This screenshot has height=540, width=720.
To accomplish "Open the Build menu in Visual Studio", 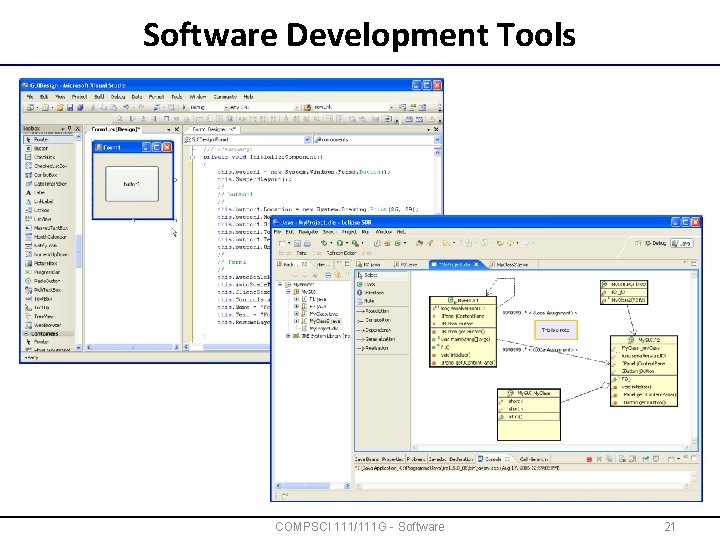I will point(99,97).
